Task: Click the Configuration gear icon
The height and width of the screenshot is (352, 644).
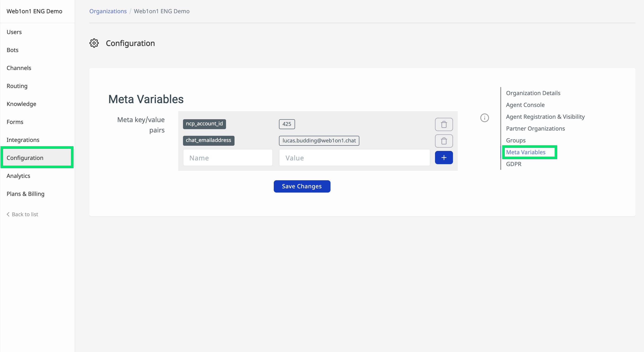Action: (x=94, y=43)
